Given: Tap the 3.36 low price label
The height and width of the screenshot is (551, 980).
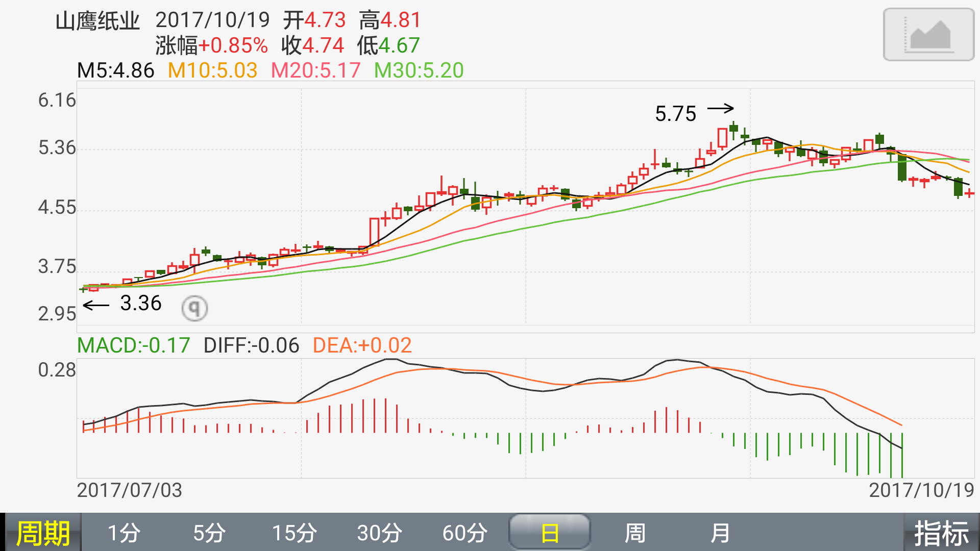Looking at the screenshot, I should coord(141,303).
